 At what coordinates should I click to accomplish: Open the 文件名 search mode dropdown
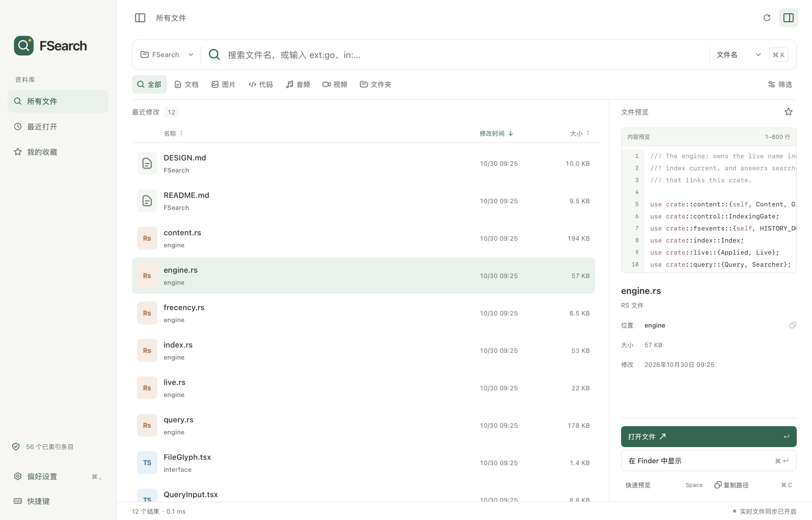738,55
